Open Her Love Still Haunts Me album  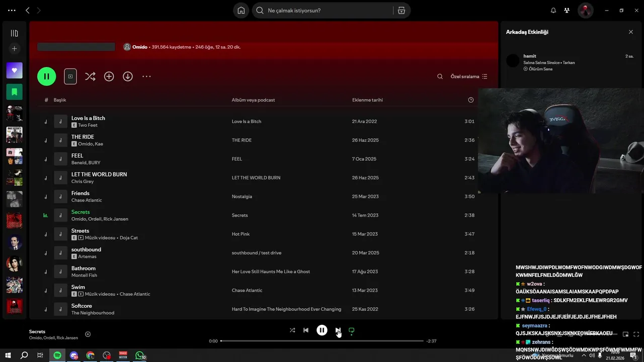[271, 271]
